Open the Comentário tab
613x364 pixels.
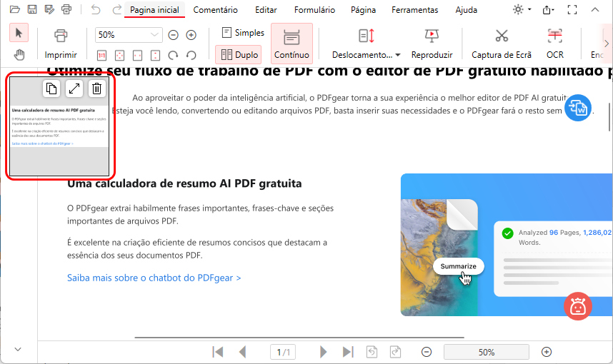(x=216, y=10)
